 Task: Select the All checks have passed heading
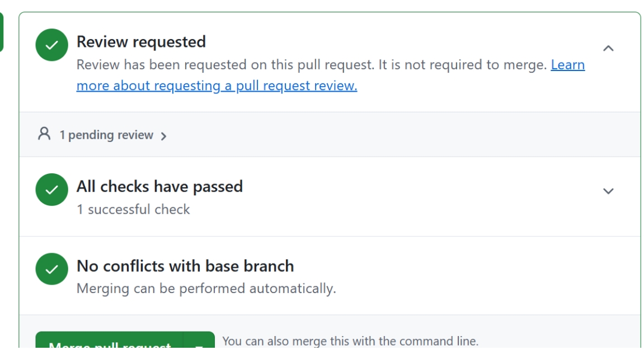160,187
